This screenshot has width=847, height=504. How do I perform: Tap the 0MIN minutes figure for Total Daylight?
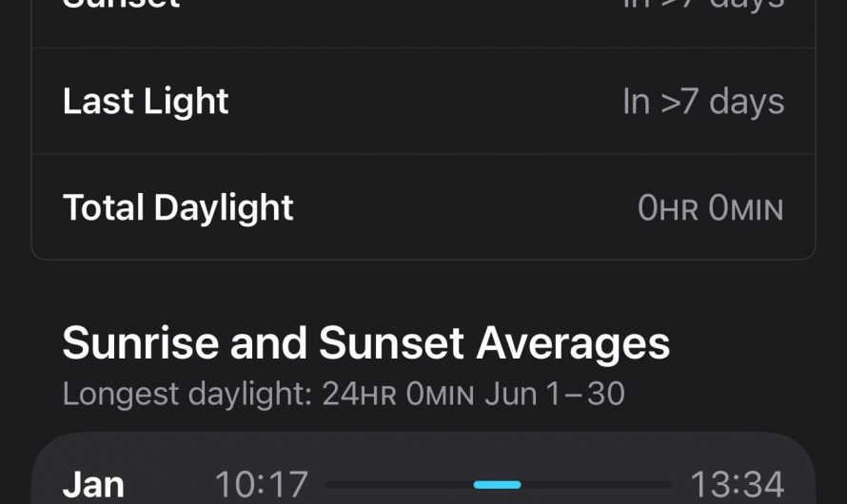point(746,208)
